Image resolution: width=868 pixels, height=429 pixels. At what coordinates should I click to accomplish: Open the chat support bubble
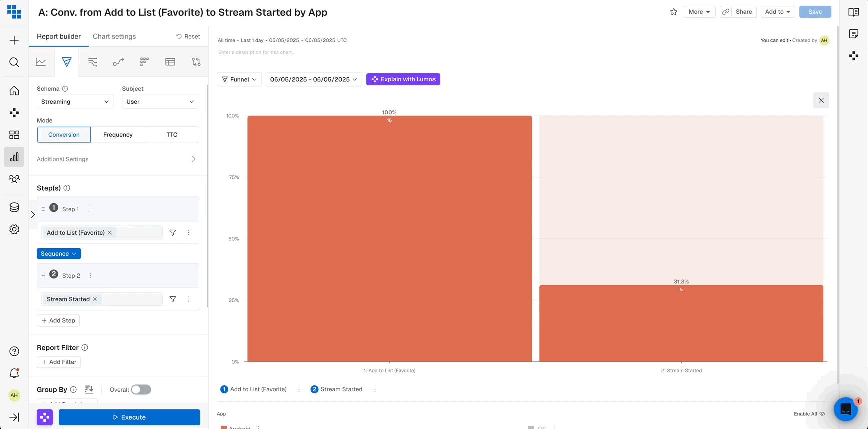coord(846,409)
